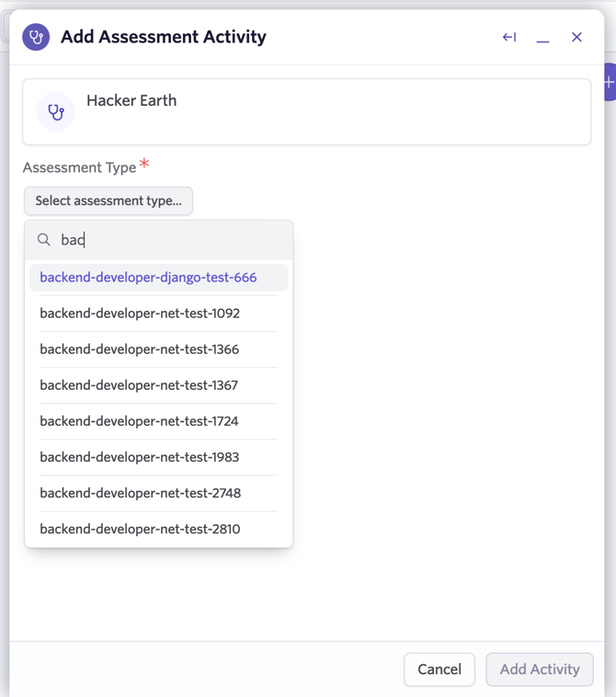Select backend-developer-net-test-1367 entry
The height and width of the screenshot is (697, 616).
139,384
